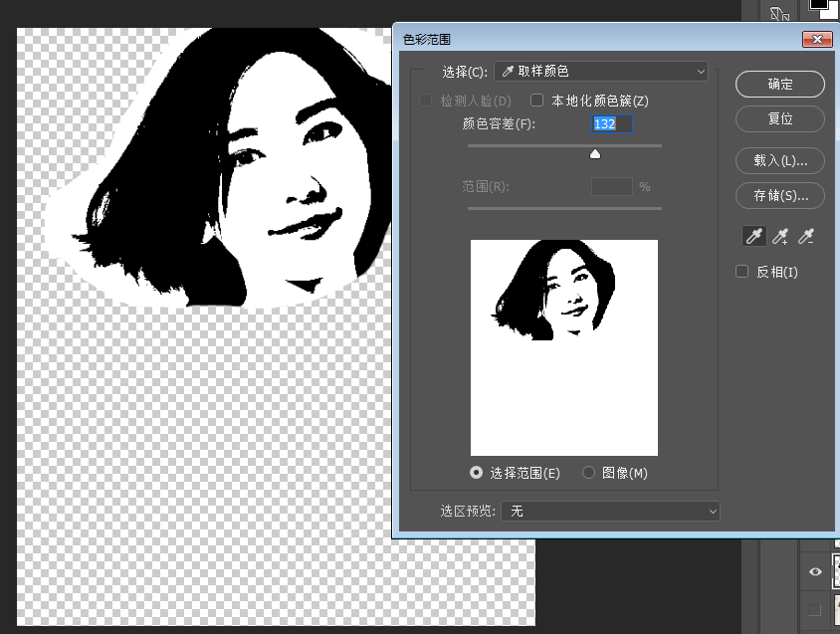
Task: Close the 色彩范围 dialog
Action: (x=817, y=39)
